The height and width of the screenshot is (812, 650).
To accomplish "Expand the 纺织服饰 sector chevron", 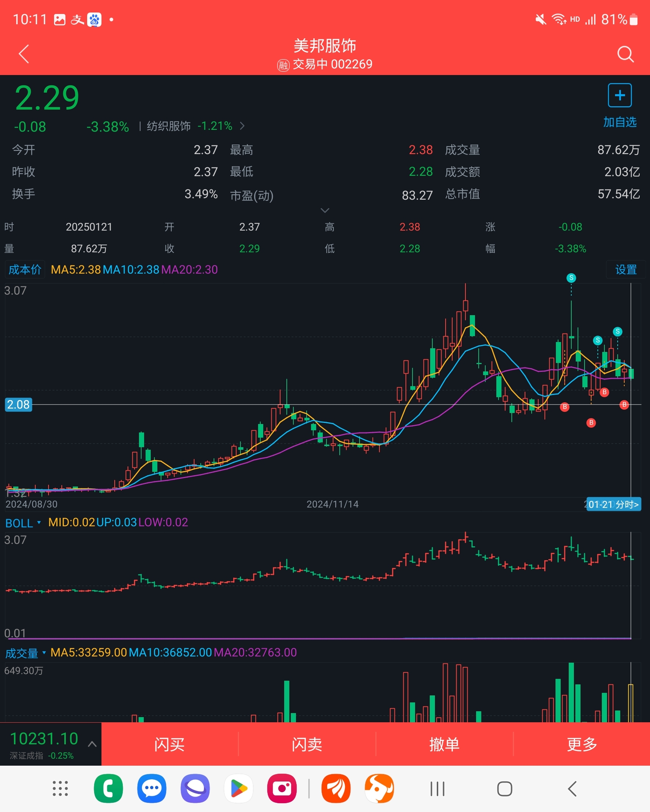I will click(242, 126).
